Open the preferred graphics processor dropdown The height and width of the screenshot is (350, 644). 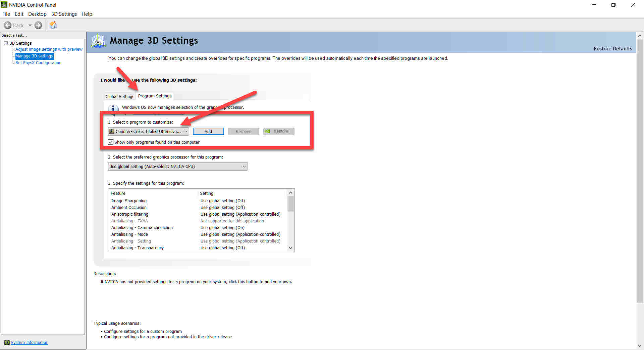(178, 166)
